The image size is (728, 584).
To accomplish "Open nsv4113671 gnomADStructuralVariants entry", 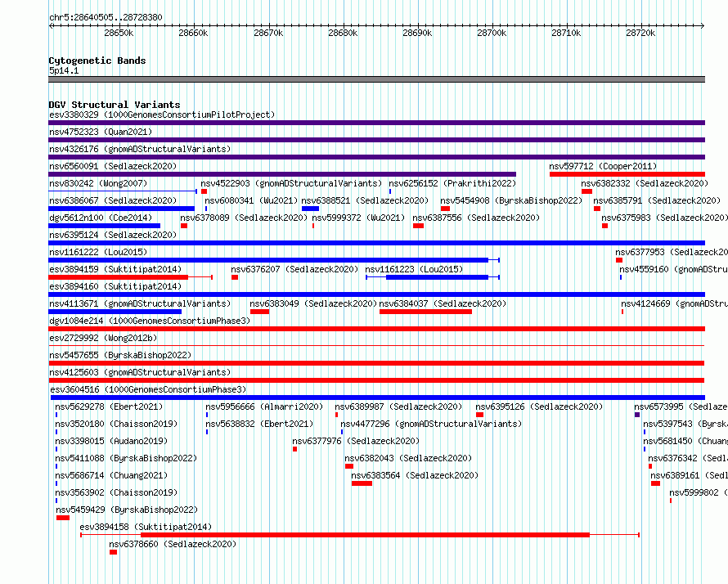I will coord(140,303).
